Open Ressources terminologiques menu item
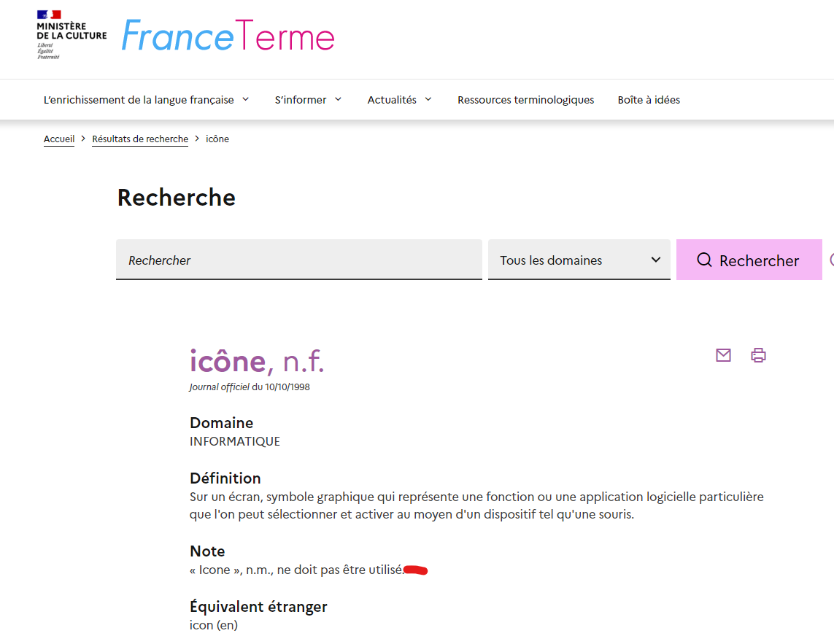Screen dimensions: 834x644 pos(525,100)
